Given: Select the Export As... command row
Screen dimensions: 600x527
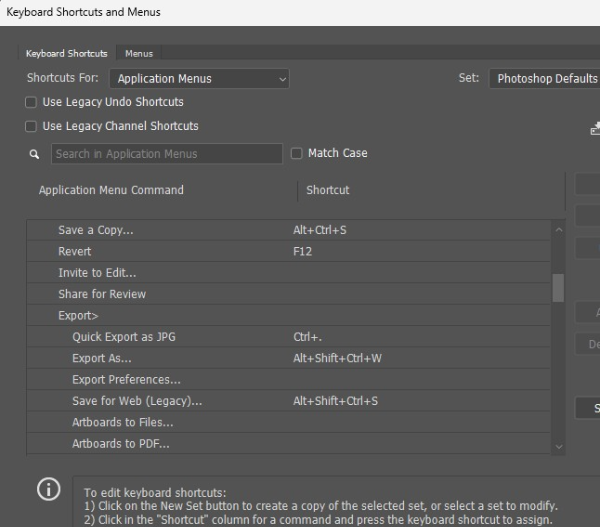Looking at the screenshot, I should [289, 359].
